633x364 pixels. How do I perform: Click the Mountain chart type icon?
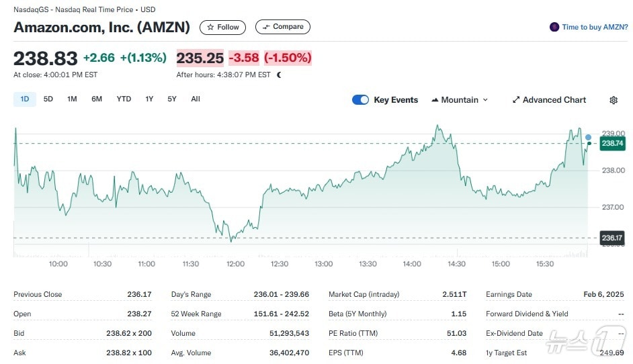(435, 100)
